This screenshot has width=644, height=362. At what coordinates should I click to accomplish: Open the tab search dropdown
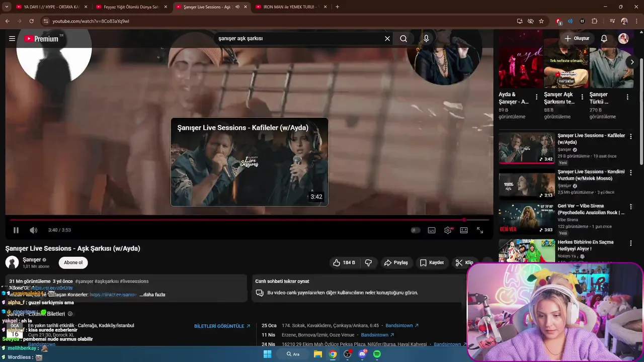pyautogui.click(x=7, y=7)
